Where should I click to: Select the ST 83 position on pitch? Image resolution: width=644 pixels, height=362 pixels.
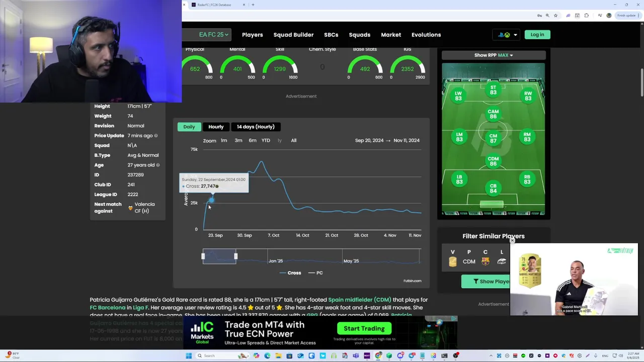point(493,90)
